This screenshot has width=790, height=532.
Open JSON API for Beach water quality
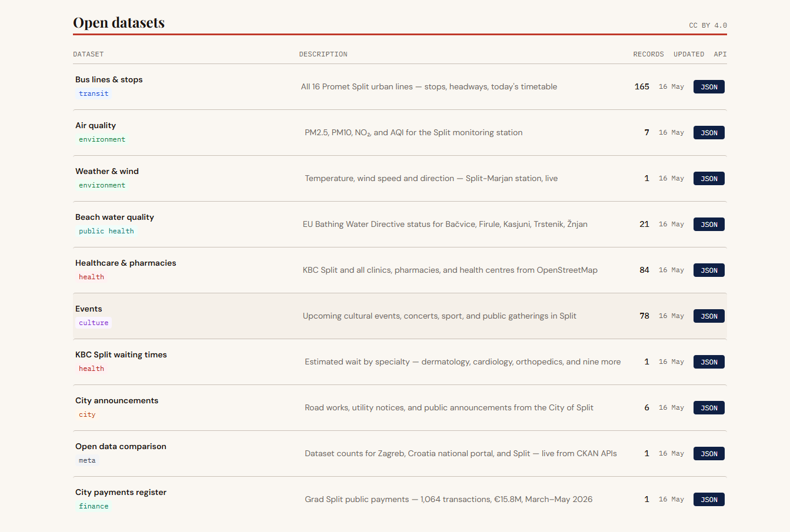[709, 225]
